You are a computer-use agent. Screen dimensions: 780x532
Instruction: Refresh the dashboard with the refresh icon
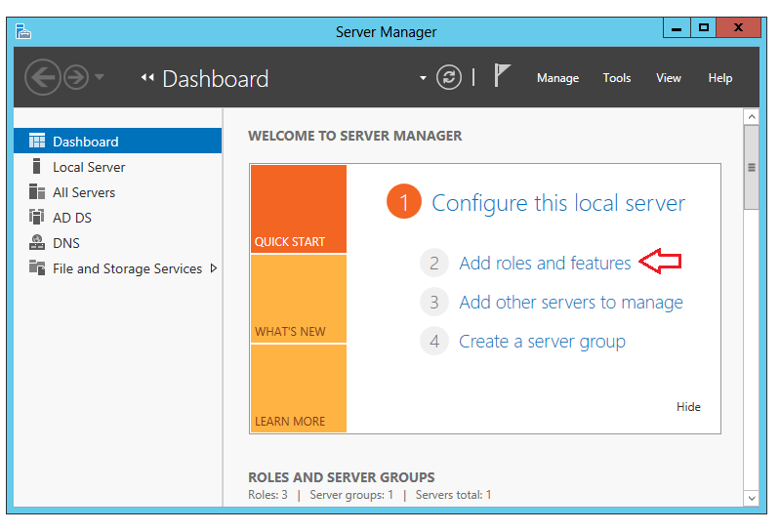point(449,77)
